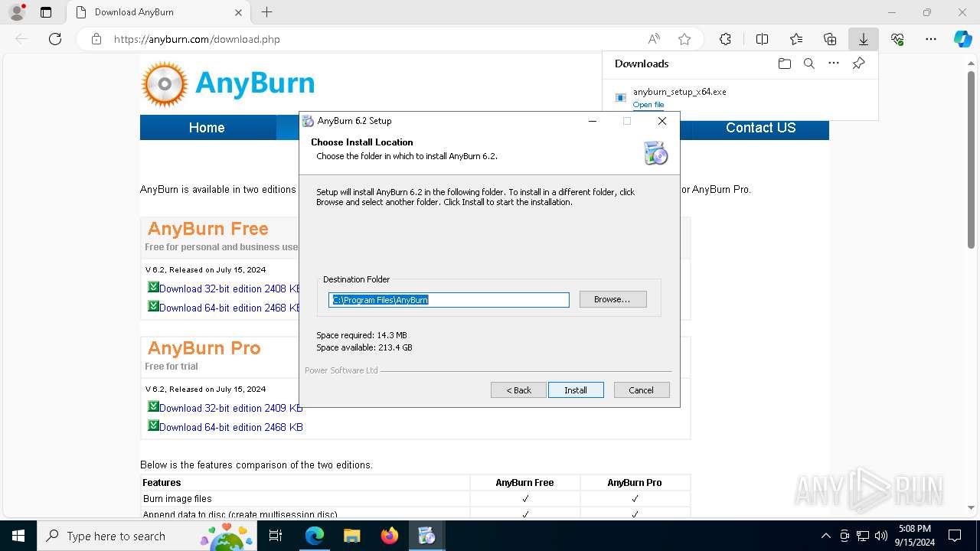This screenshot has height=551, width=980.
Task: Click the taskbar clock 5:08 PM
Action: pos(915,528)
